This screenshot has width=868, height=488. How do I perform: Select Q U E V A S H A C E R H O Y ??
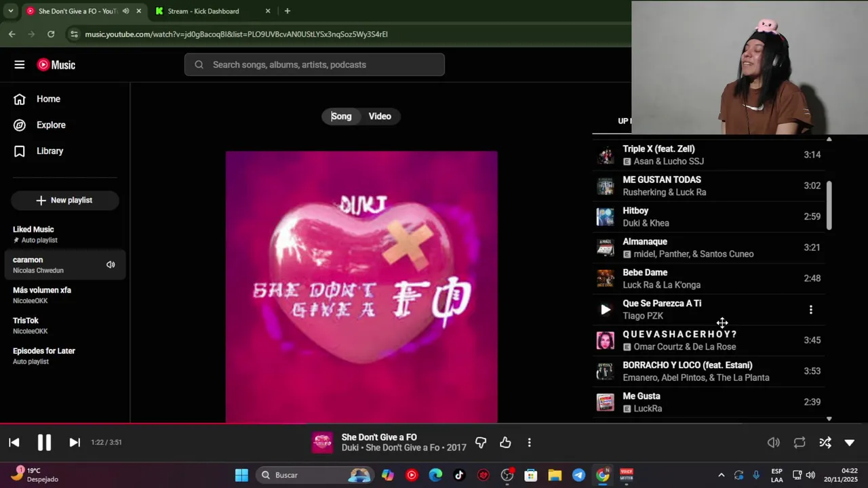pos(709,340)
